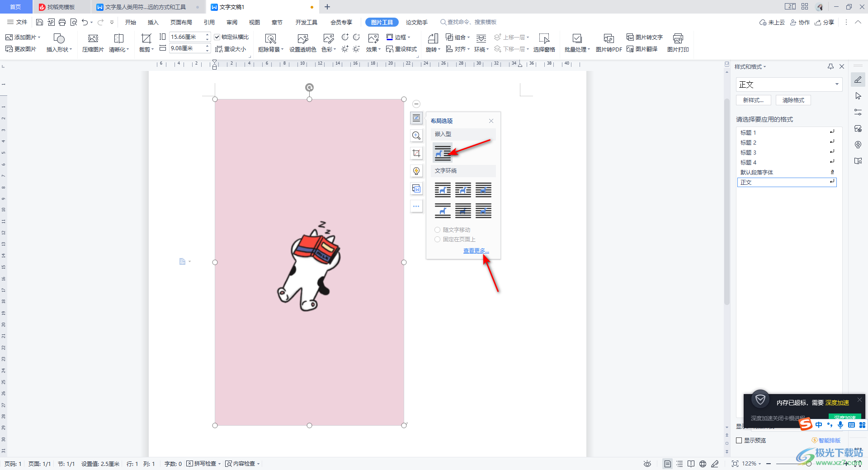Click the New Style (新样式...) button
This screenshot has width=868, height=470.
(753, 100)
